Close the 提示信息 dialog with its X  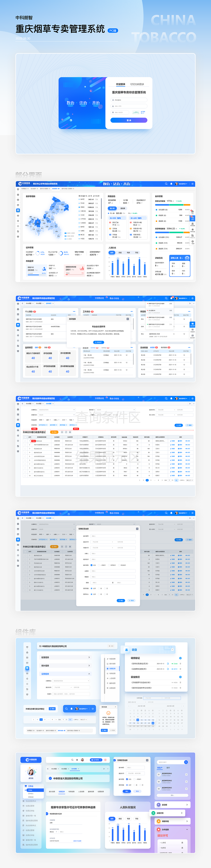click(115, 707)
